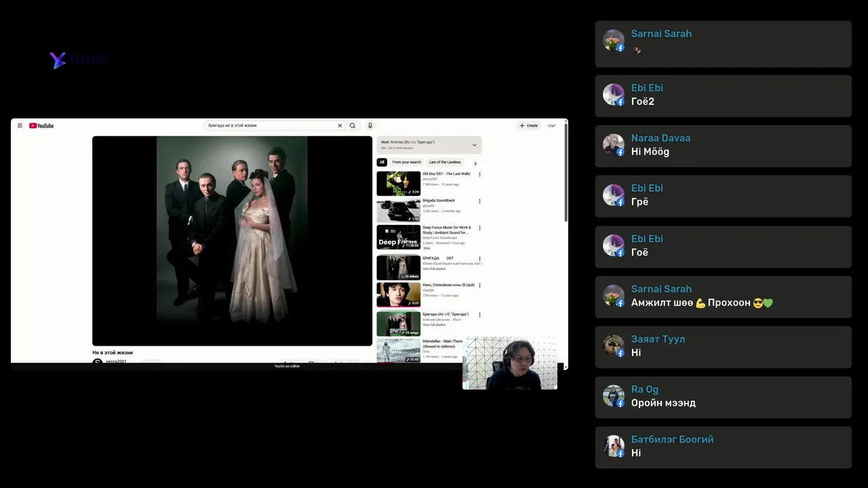Open 'Кино, Спокойная ночь' video thumbnail
This screenshot has height=488, width=868.
tap(399, 295)
